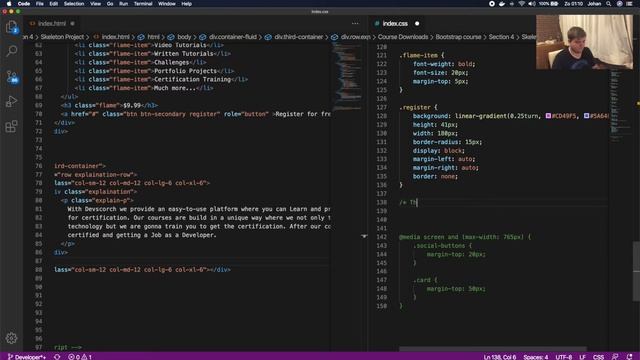The height and width of the screenshot is (360, 640).
Task: Switch to the index.css editor tab
Action: tap(395, 24)
